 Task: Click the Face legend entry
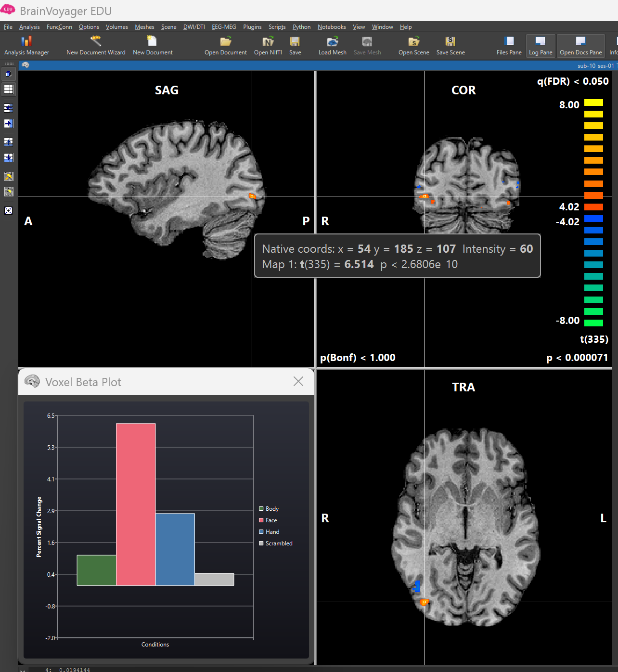tap(268, 520)
